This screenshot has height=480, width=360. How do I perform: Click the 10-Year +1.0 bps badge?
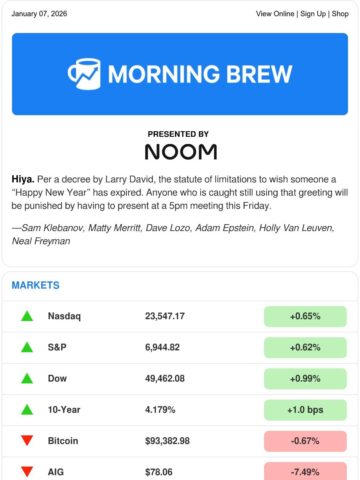coord(305,410)
